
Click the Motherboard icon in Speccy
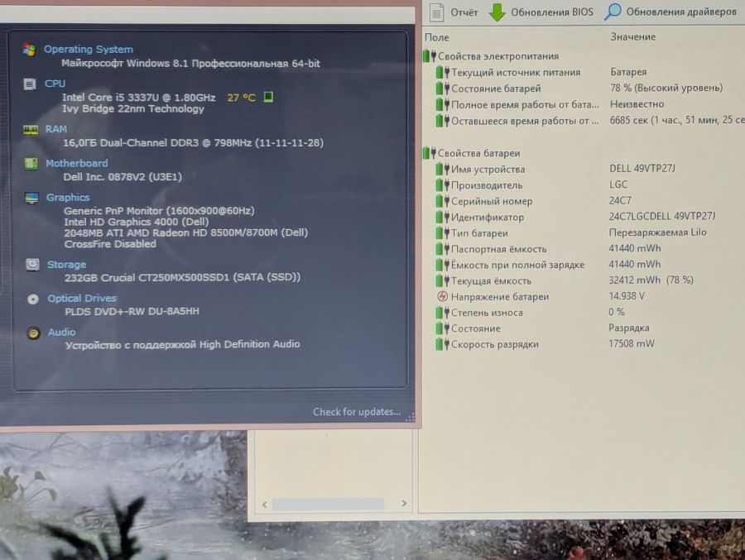coord(31,164)
